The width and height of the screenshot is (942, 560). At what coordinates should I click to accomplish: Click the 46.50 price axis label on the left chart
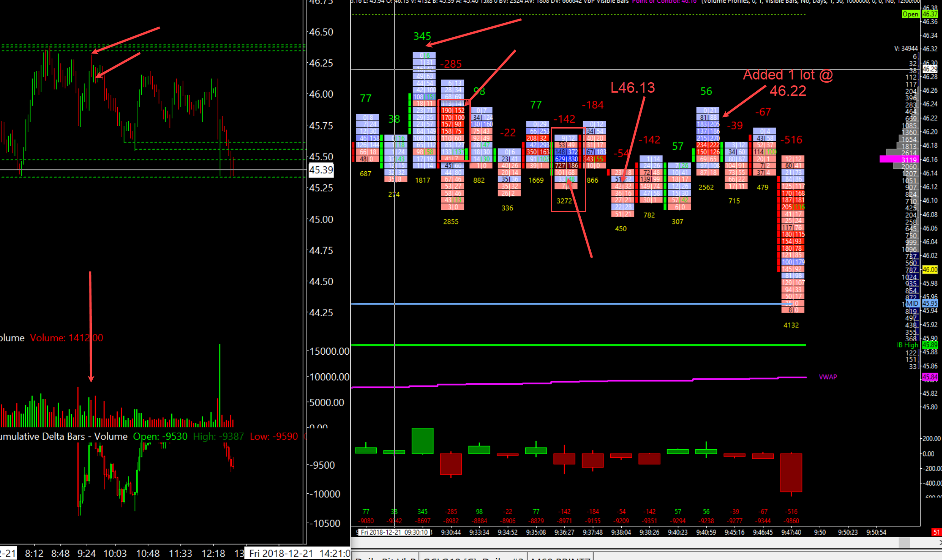(321, 32)
